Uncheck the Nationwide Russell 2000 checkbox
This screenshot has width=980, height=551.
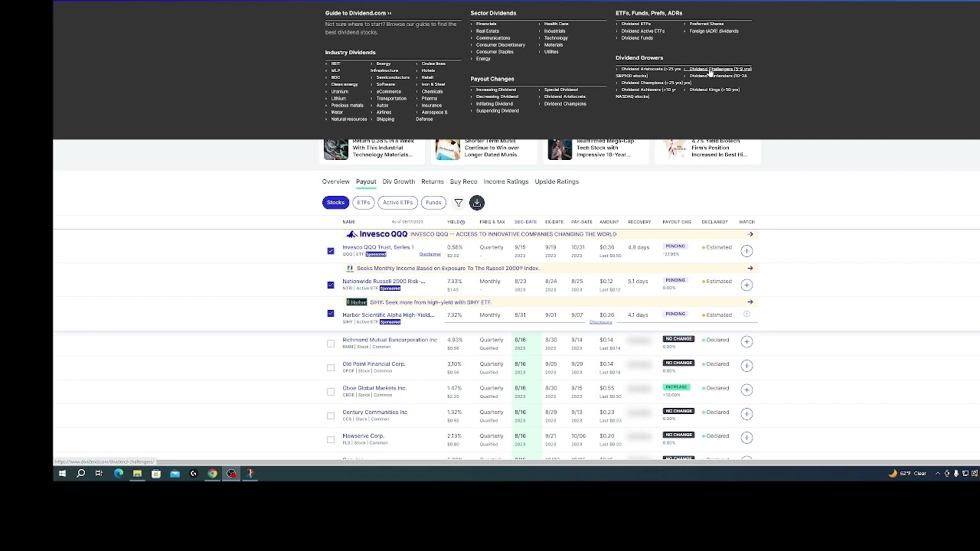pos(331,285)
